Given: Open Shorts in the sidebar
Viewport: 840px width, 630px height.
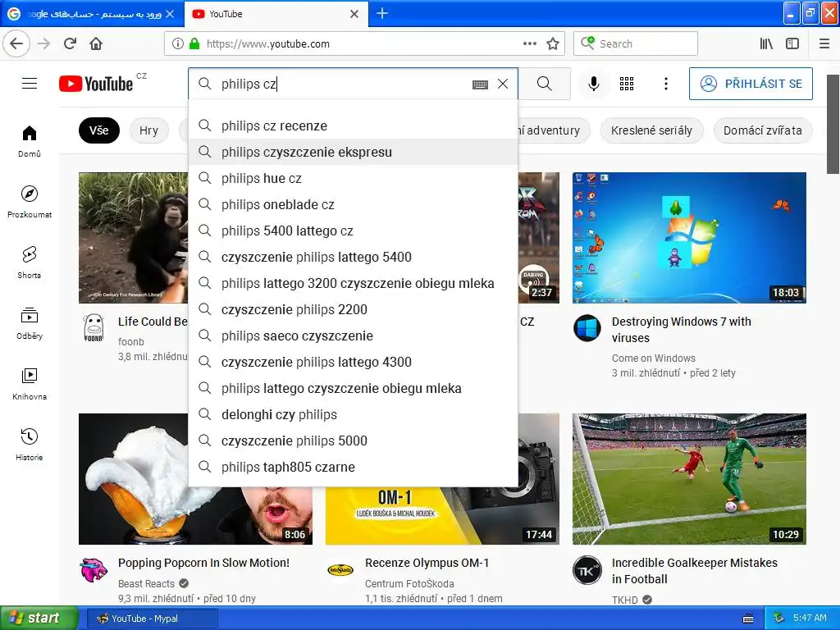Looking at the screenshot, I should (30, 262).
